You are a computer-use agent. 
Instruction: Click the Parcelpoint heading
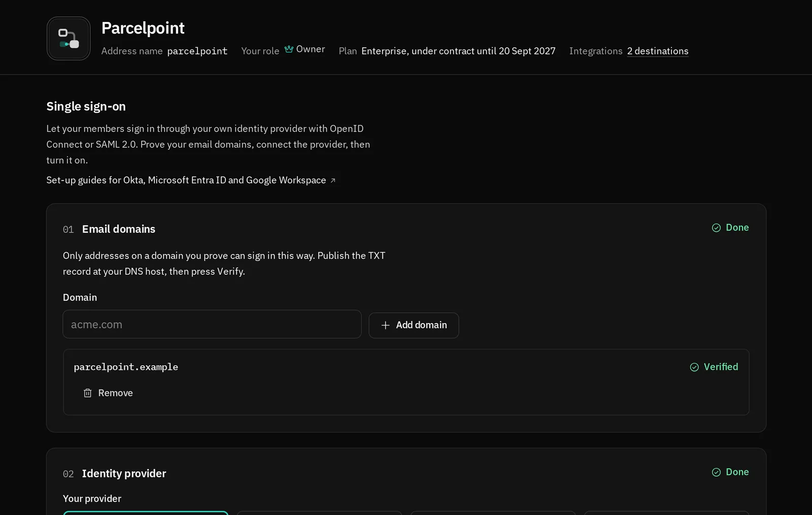(143, 28)
